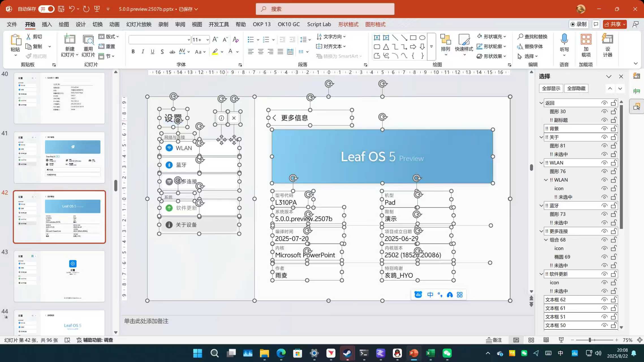Insert a rectangle shape from the gallery
The image size is (644, 362).
click(413, 37)
